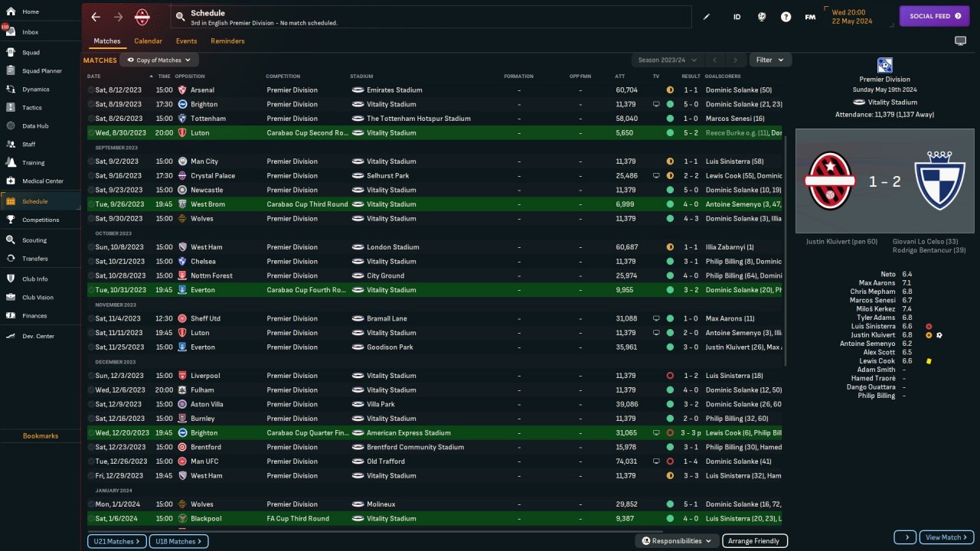Go to previous season arrow

point(714,60)
